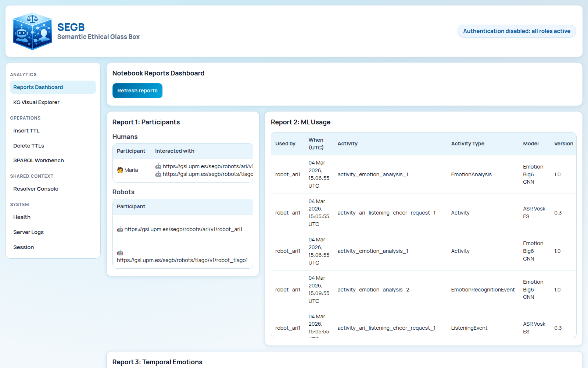Viewport: 588px width, 368px height.
Task: Click ASR Vosk ES model in Activity row
Action: [x=534, y=213]
